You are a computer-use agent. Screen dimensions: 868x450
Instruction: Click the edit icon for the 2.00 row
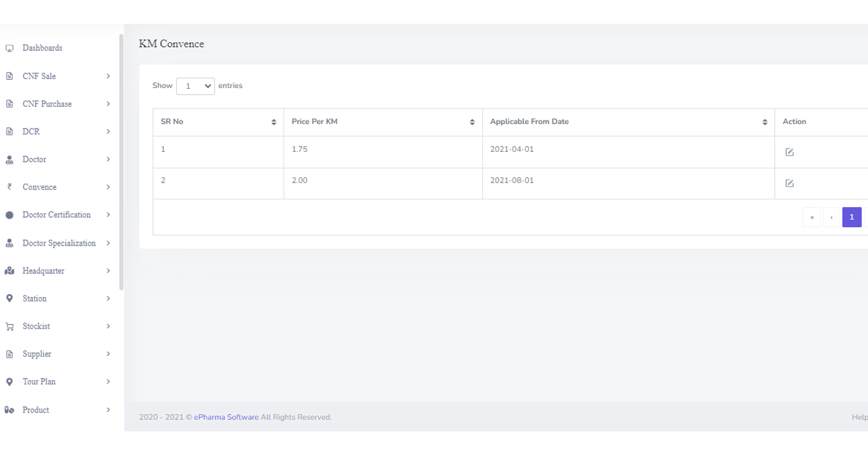point(790,183)
